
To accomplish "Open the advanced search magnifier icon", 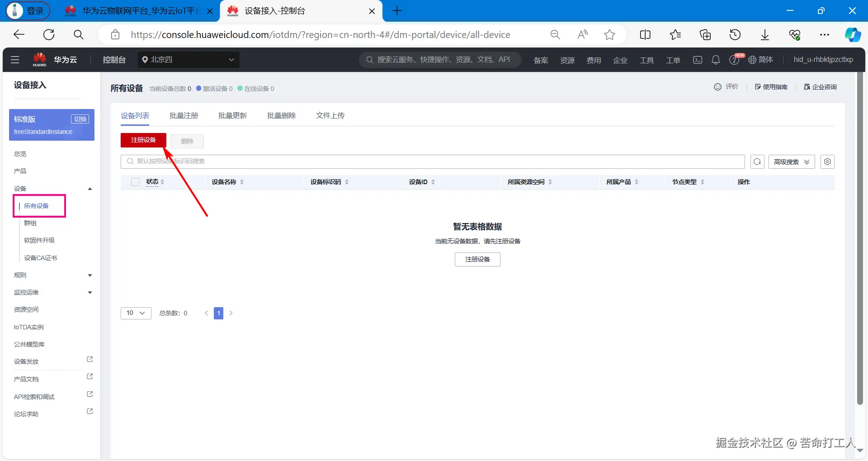I will coord(758,162).
